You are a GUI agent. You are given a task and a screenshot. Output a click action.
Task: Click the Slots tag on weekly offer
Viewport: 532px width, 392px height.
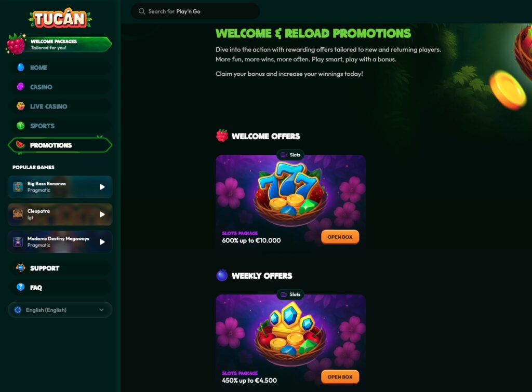pyautogui.click(x=291, y=294)
